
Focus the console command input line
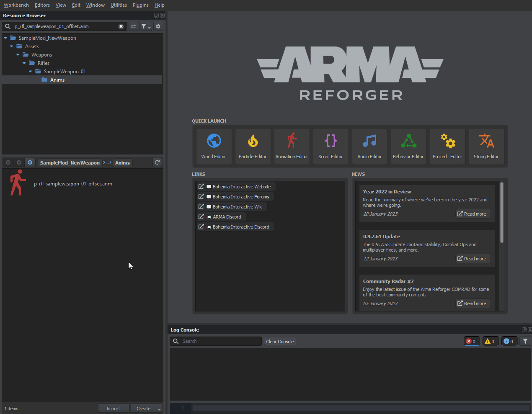click(x=360, y=408)
